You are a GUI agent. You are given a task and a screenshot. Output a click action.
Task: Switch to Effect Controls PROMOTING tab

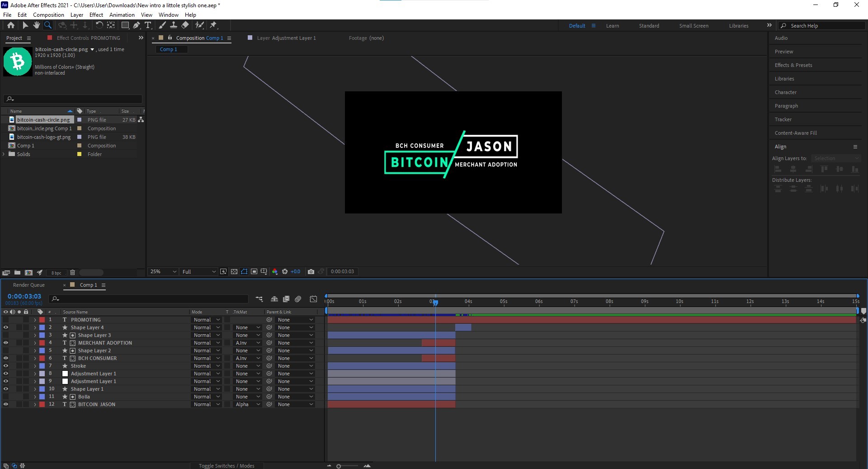tap(89, 38)
